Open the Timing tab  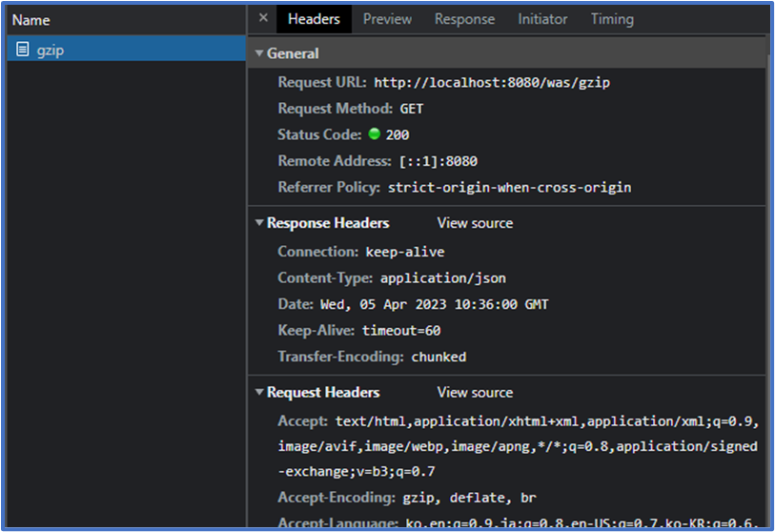[x=612, y=19]
